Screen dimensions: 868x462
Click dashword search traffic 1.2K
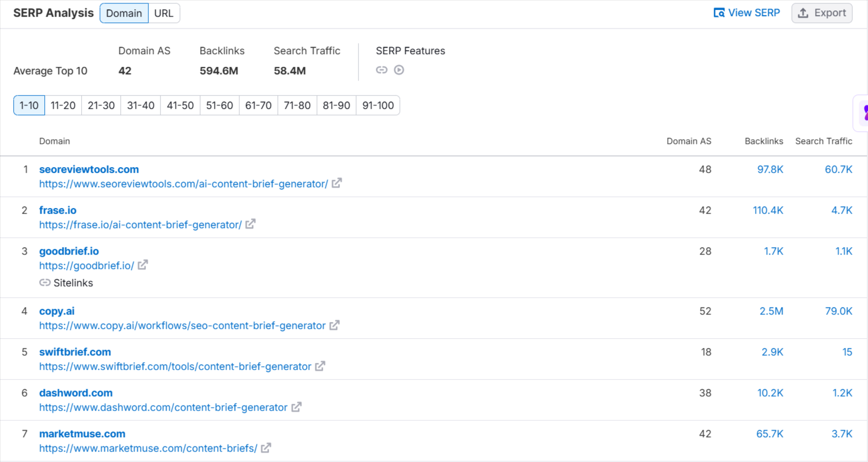(842, 393)
